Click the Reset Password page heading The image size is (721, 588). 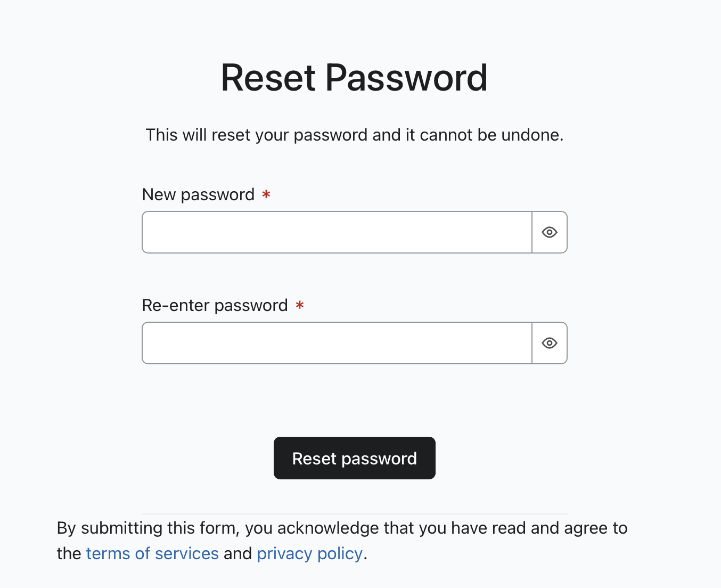coord(354,77)
